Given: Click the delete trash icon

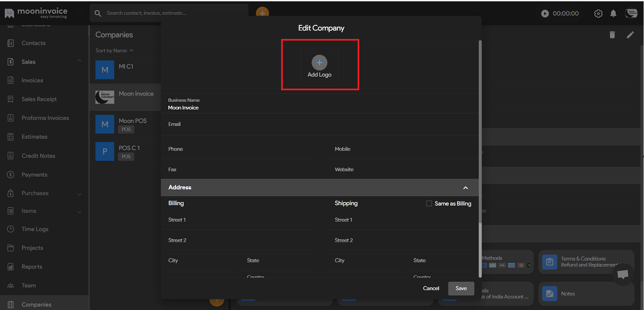Looking at the screenshot, I should (612, 34).
